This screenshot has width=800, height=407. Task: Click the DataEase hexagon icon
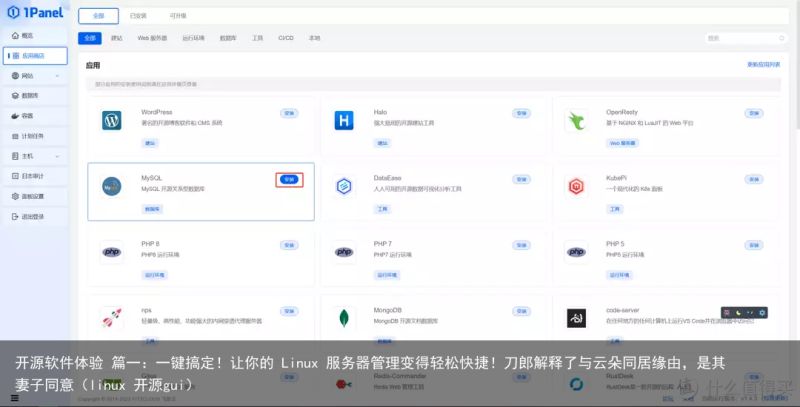(344, 187)
